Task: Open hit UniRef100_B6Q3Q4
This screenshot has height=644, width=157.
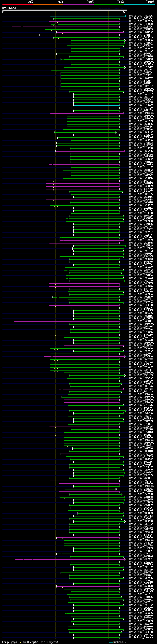Action: click(141, 19)
